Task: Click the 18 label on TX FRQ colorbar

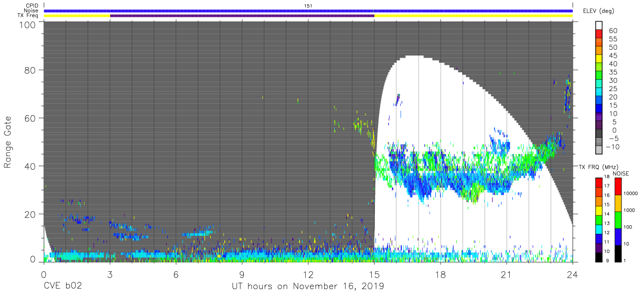Action: 607,178
